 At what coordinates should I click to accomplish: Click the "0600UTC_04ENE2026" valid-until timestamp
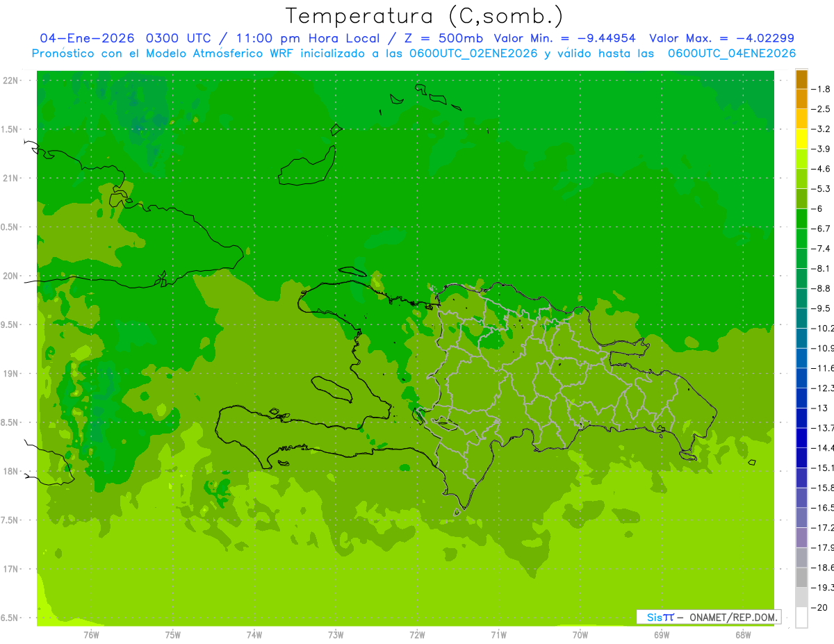732,53
